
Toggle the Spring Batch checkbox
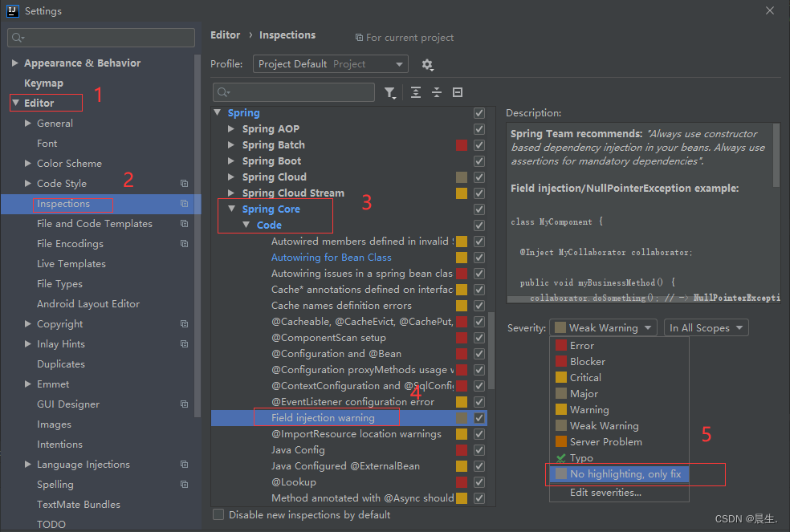(x=479, y=145)
